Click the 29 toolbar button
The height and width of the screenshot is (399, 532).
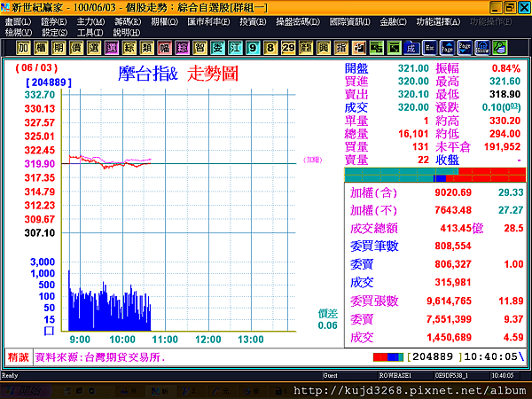[x=288, y=48]
